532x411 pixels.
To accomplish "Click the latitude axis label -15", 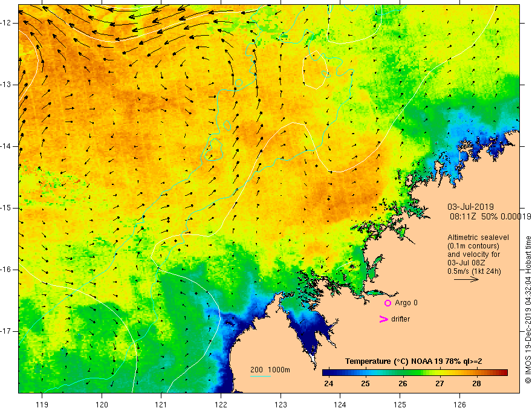I will pyautogui.click(x=6, y=208).
